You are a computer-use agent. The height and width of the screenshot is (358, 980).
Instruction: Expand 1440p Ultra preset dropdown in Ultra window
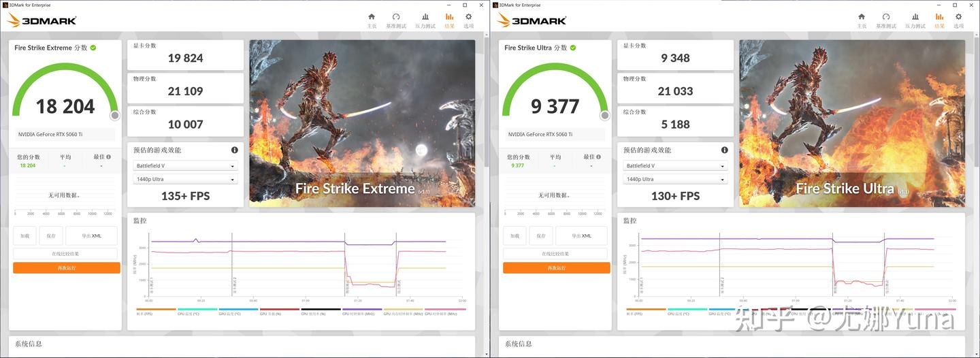pyautogui.click(x=675, y=180)
